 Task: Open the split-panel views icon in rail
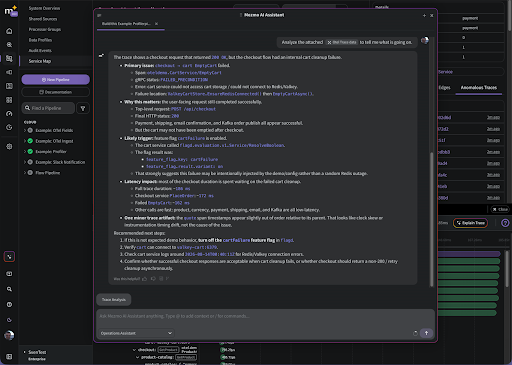pos(9,86)
